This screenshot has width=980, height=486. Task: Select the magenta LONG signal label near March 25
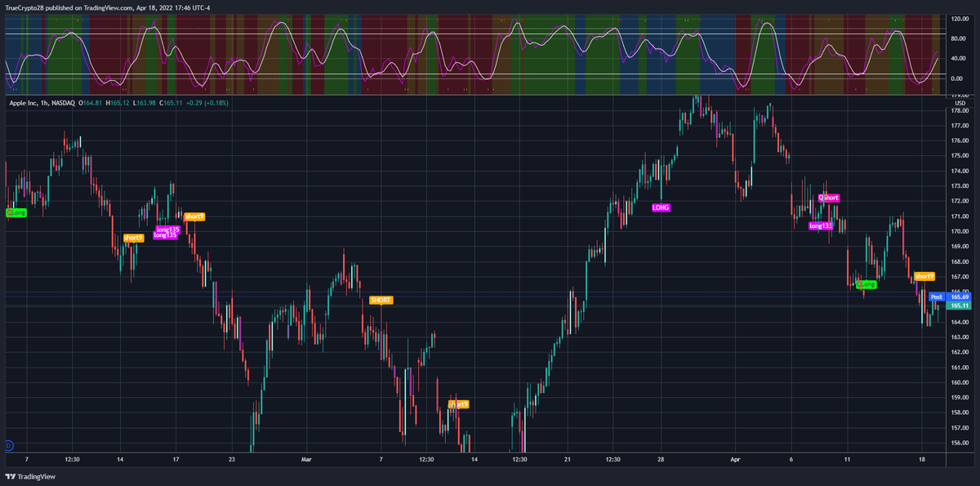pyautogui.click(x=661, y=207)
